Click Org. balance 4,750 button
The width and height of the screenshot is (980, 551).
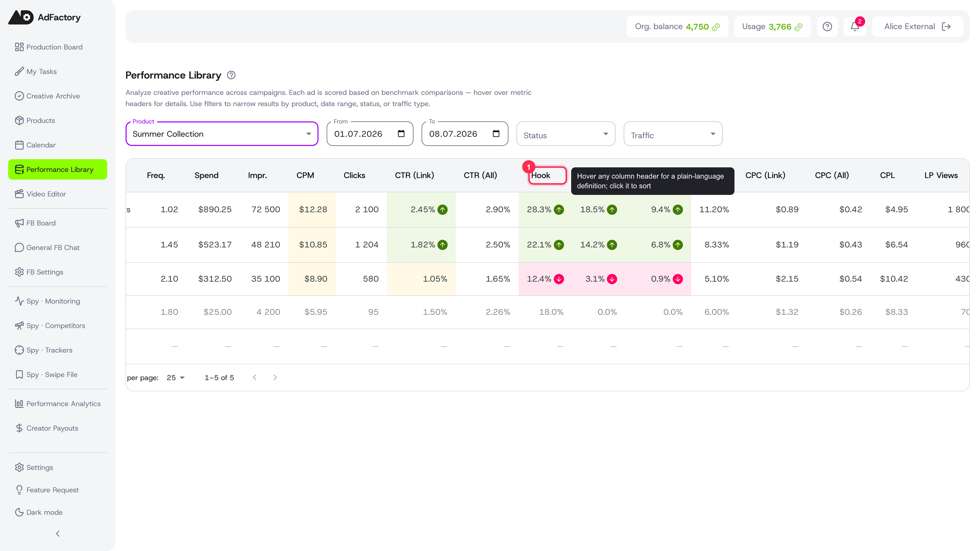[x=677, y=27]
